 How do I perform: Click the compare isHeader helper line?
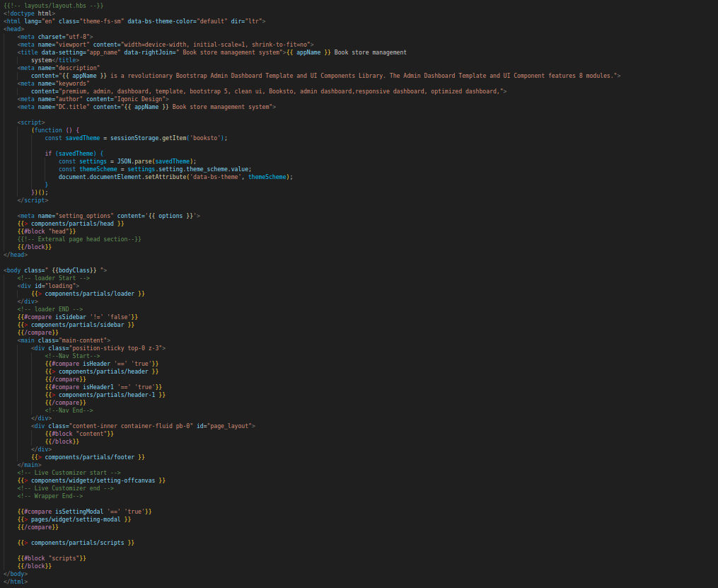pyautogui.click(x=102, y=364)
